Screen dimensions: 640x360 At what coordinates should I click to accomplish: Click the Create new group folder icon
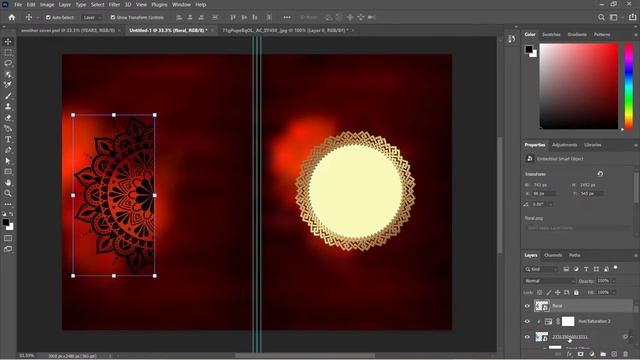click(603, 354)
